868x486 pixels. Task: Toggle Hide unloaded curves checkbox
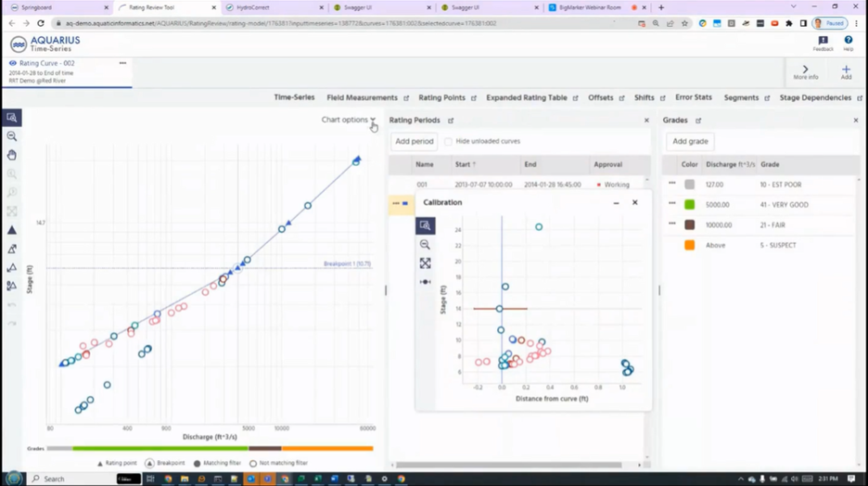point(448,141)
